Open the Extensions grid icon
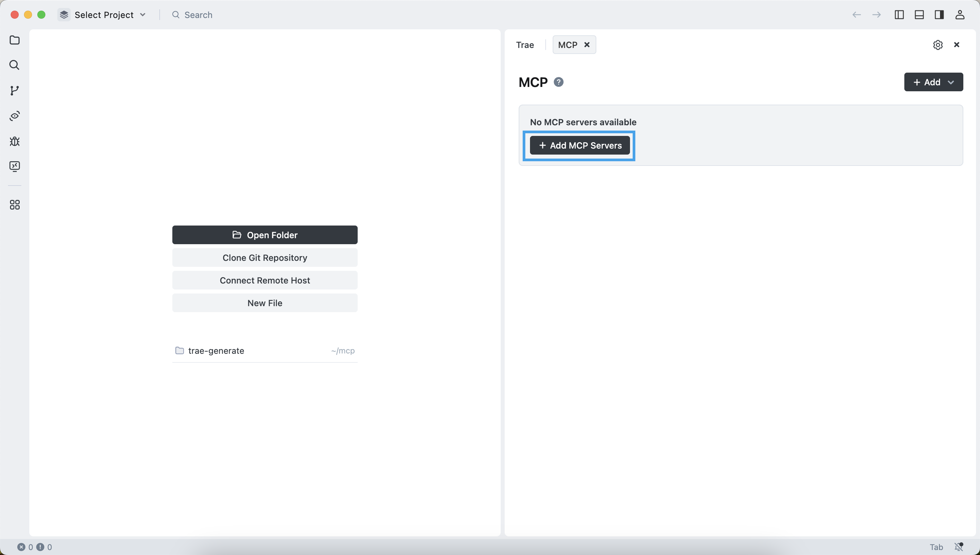This screenshot has width=980, height=555. (x=14, y=205)
